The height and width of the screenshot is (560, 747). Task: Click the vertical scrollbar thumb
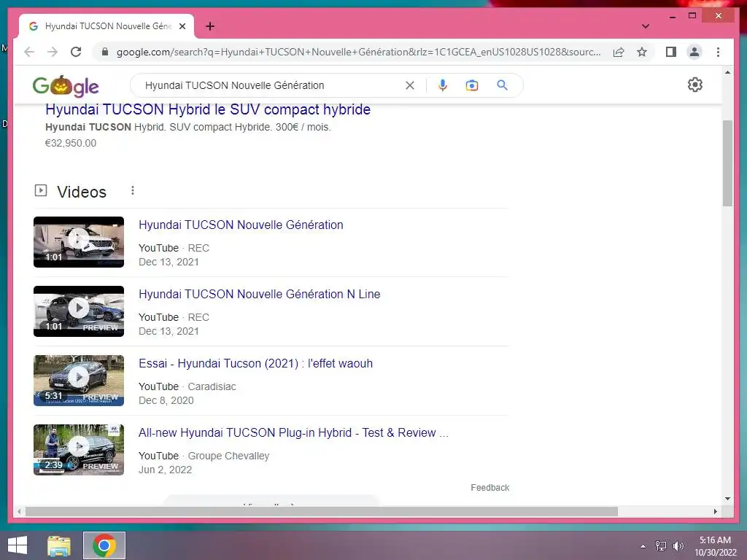click(727, 163)
